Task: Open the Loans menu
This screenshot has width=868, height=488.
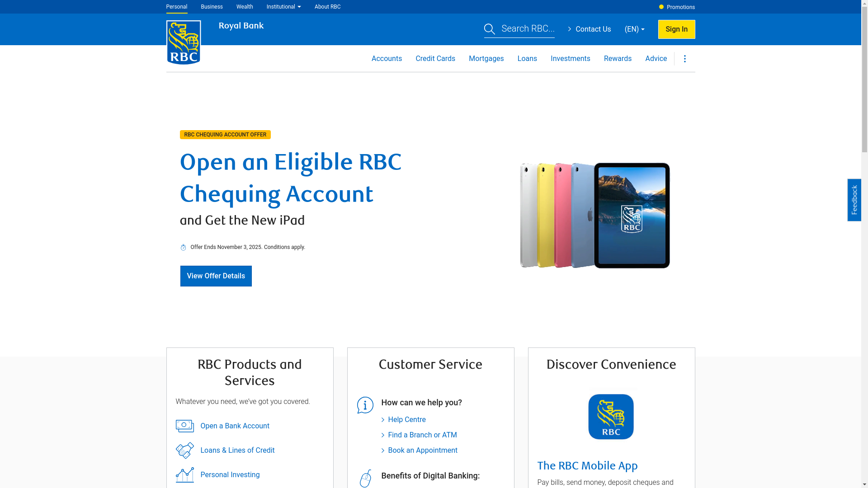Action: click(527, 59)
